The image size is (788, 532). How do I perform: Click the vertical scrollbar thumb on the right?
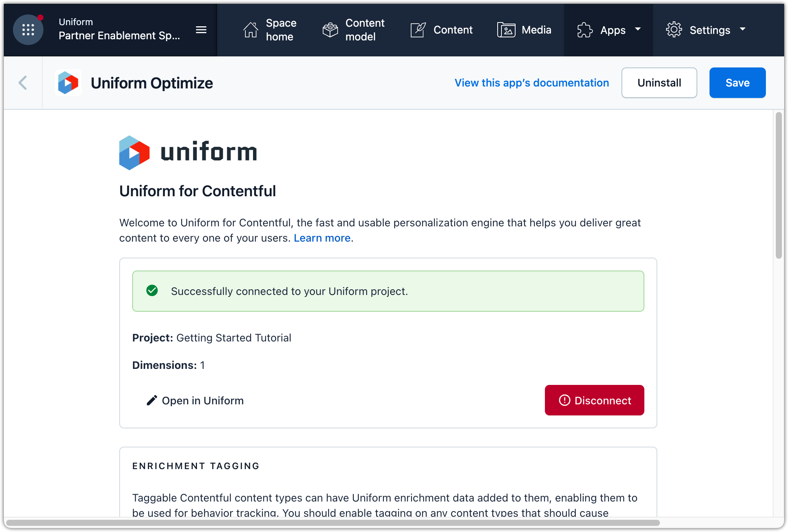coord(778,185)
